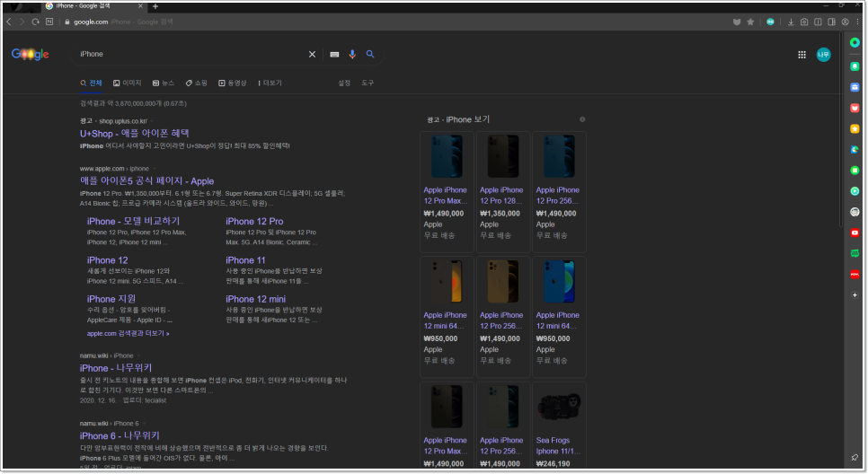Open the U+Shop 애플 아이폰 혜택 ad
Image resolution: width=868 pixels, height=474 pixels.
tap(135, 133)
